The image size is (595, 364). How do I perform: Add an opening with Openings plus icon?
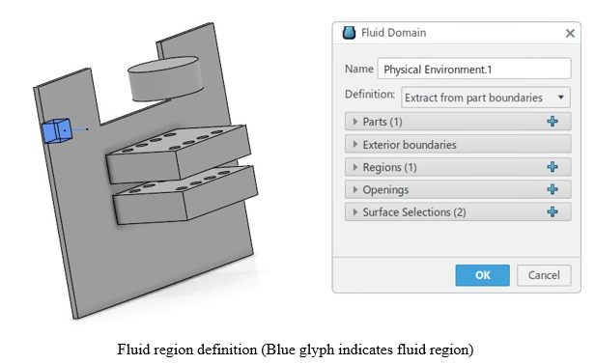click(x=552, y=189)
